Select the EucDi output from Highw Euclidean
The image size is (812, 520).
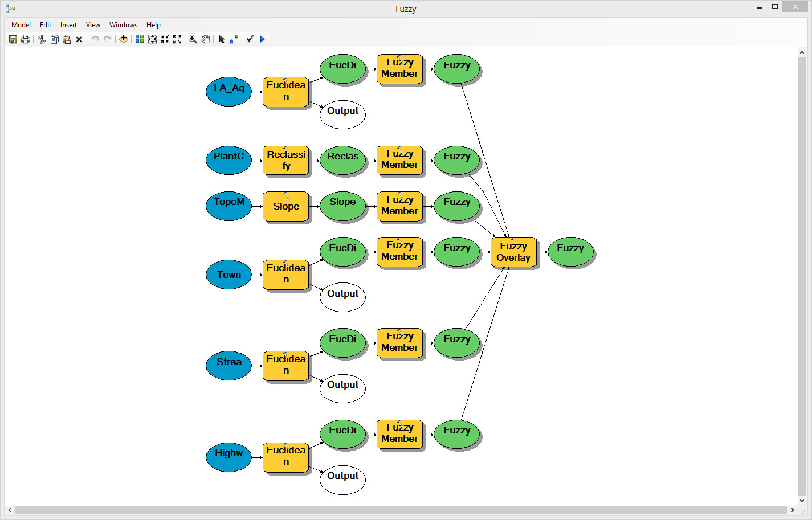342,434
